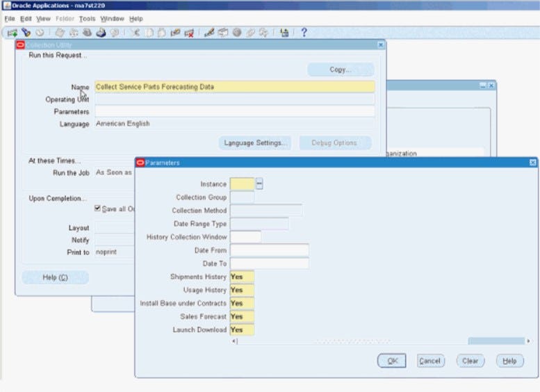Click the disk icon left of the question mark
Image resolution: width=540 pixels, height=392 pixels.
coord(284,33)
